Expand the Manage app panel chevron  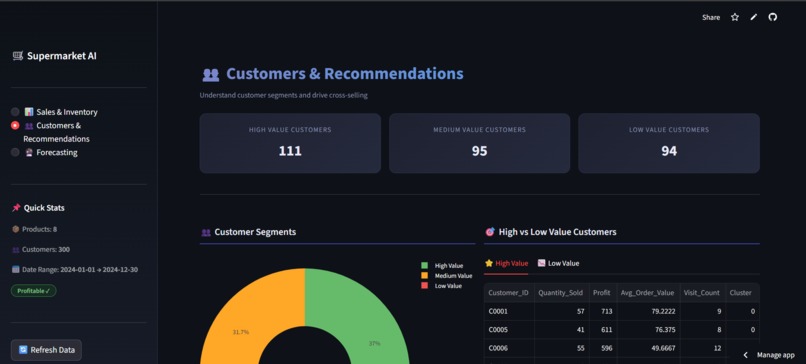(x=745, y=355)
